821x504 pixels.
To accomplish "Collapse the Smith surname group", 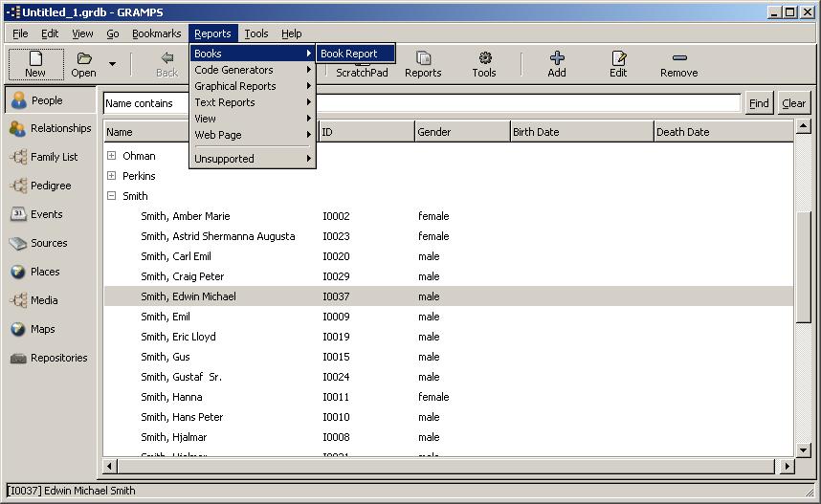I will click(x=112, y=196).
